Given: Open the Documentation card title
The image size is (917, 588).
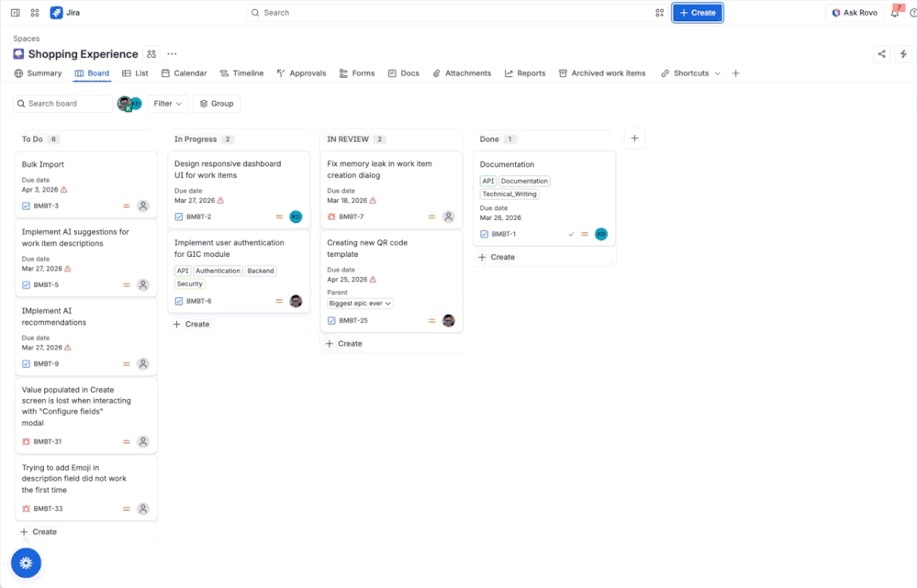Looking at the screenshot, I should (x=507, y=164).
